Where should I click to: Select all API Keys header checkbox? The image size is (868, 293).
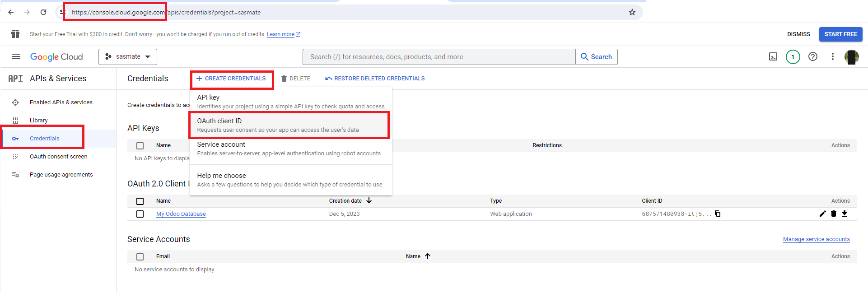coord(140,146)
